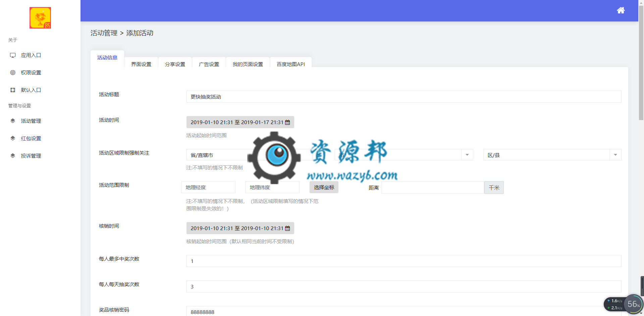Image resolution: width=644 pixels, height=316 pixels.
Task: Click the 活动范围限制 label
Action: point(114,185)
